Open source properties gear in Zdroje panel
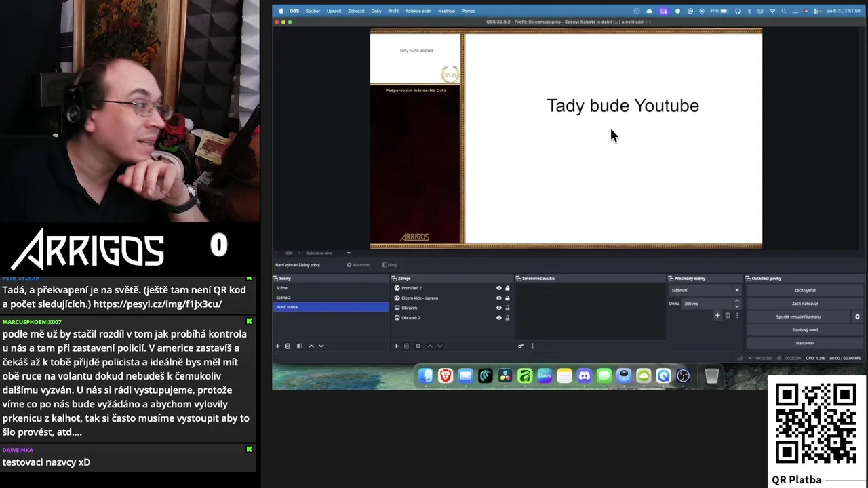The image size is (868, 488). (x=418, y=346)
